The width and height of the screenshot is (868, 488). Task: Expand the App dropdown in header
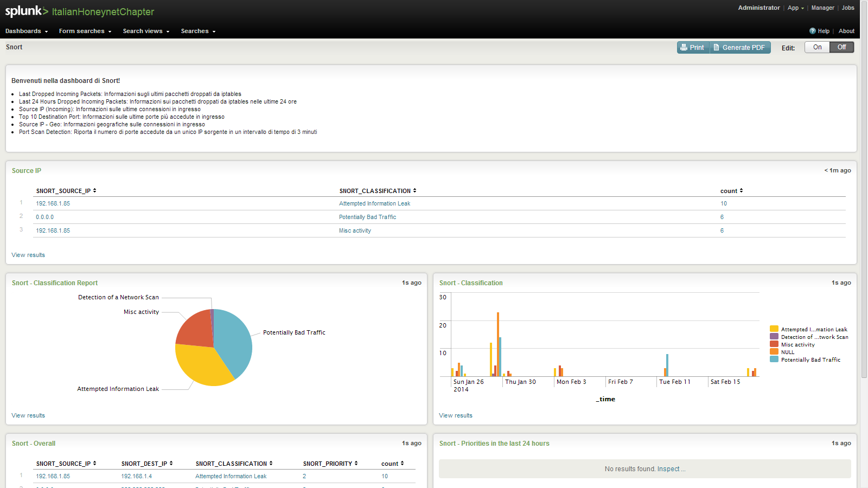tap(796, 8)
